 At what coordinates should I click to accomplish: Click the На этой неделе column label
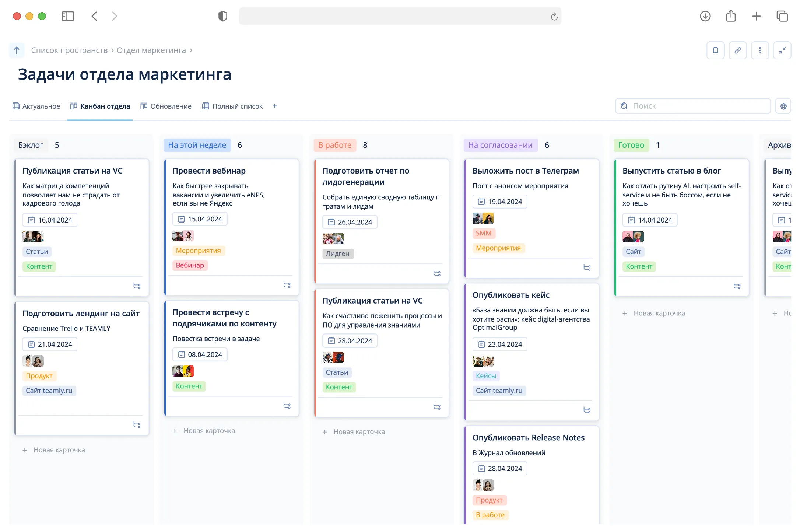click(x=197, y=145)
